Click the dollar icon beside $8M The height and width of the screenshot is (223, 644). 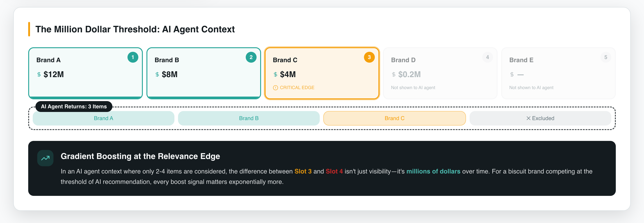point(157,74)
